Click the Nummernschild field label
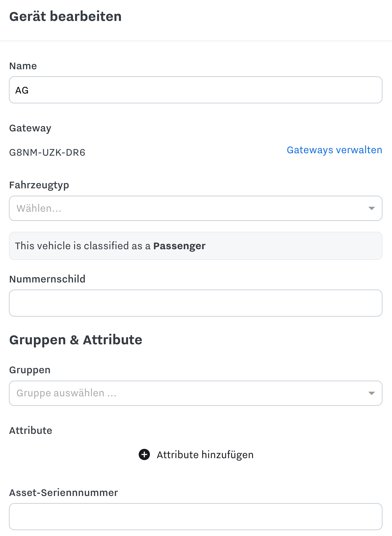The image size is (392, 536). coord(47,279)
